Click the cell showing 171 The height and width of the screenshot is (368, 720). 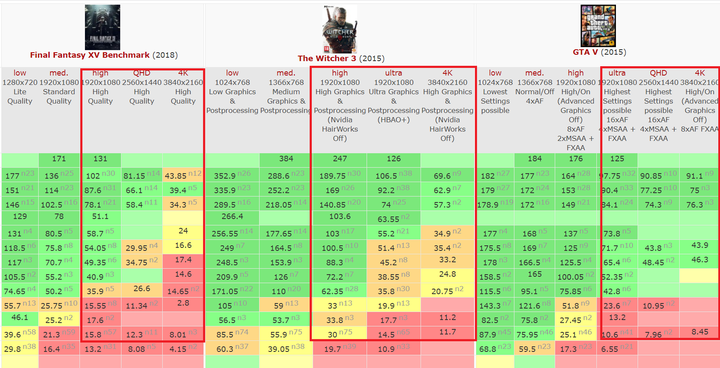click(x=59, y=159)
